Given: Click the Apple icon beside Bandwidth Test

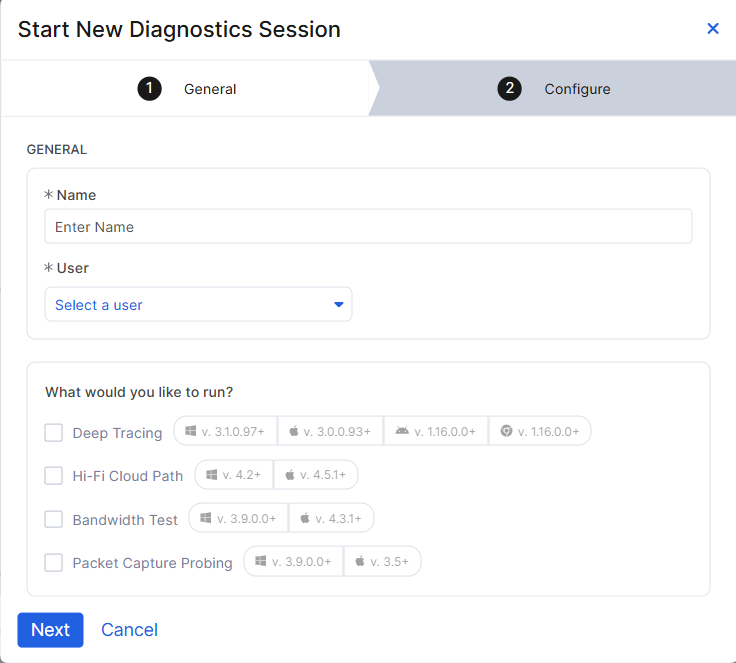Looking at the screenshot, I should click(x=305, y=518).
